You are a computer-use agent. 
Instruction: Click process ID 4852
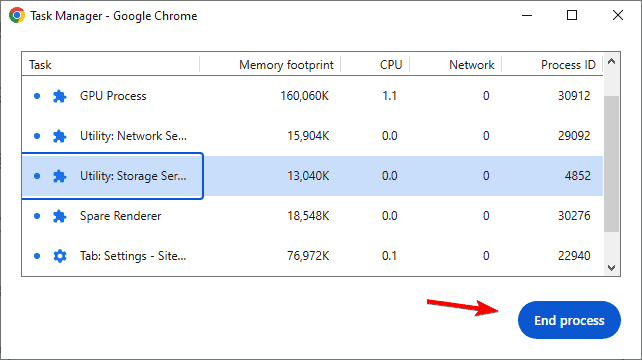(578, 176)
